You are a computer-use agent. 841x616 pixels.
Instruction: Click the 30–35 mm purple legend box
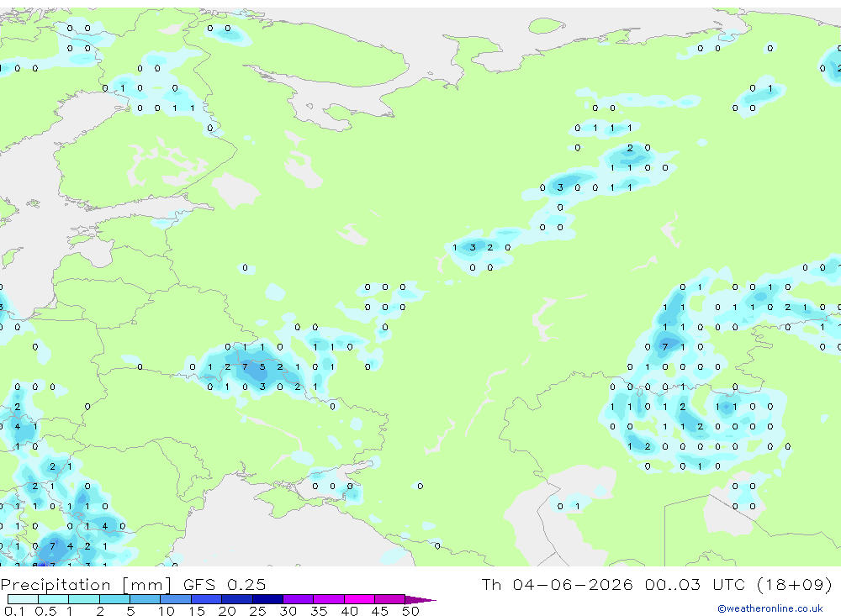coord(299,599)
